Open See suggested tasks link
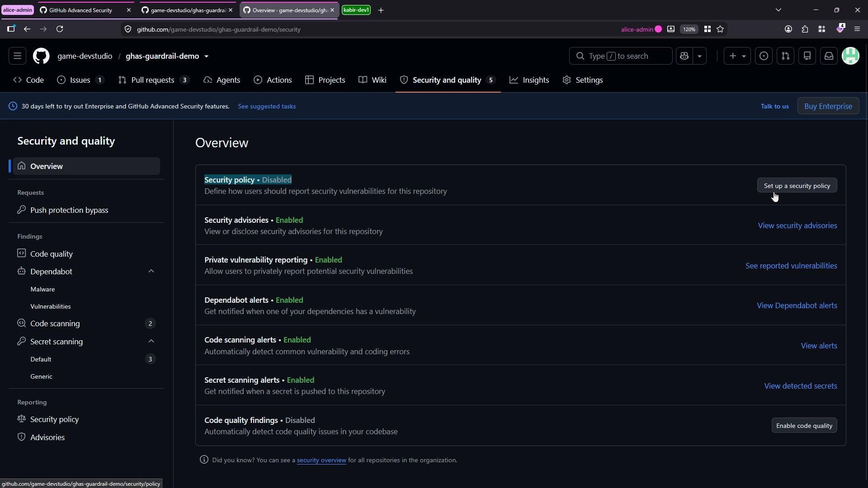 pos(267,106)
